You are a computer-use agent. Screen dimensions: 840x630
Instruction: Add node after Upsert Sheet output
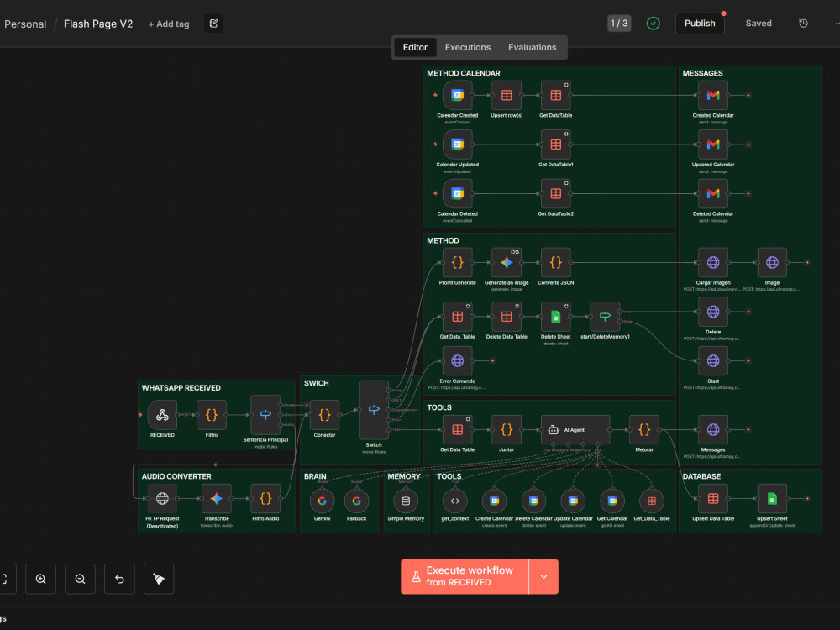807,499
